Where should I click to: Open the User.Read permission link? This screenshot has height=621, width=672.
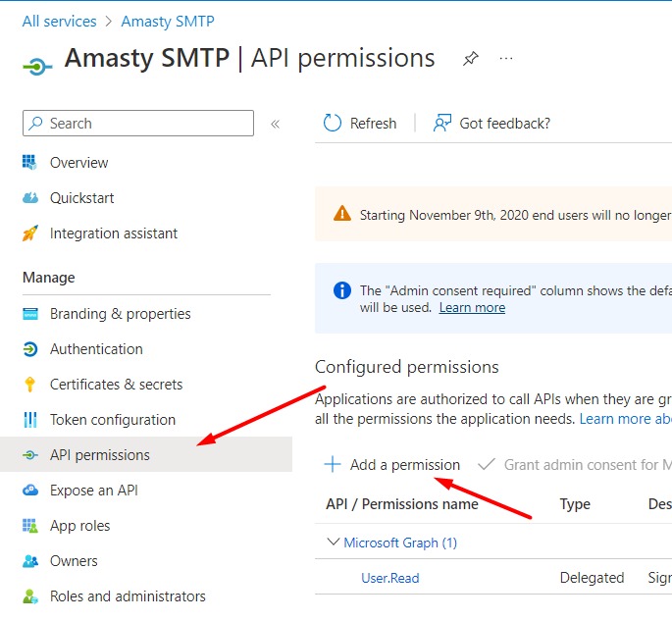point(390,578)
